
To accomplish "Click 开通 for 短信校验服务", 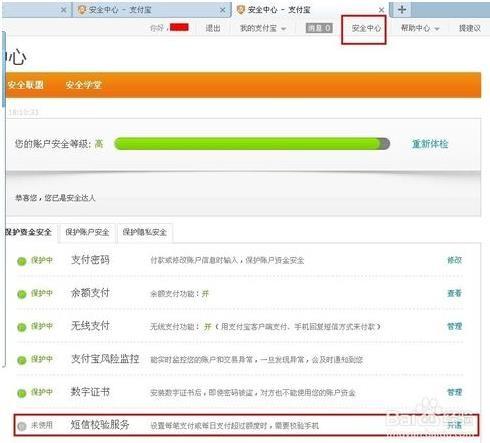I will (x=454, y=425).
